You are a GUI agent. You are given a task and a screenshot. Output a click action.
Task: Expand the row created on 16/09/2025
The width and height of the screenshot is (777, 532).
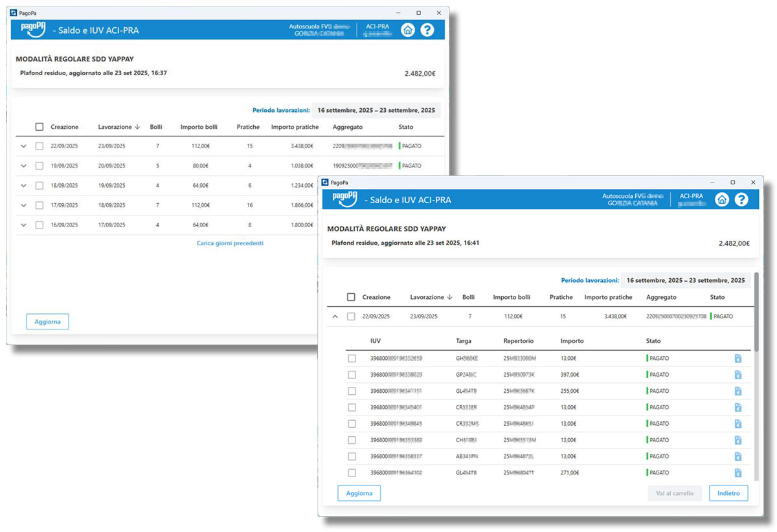click(24, 225)
